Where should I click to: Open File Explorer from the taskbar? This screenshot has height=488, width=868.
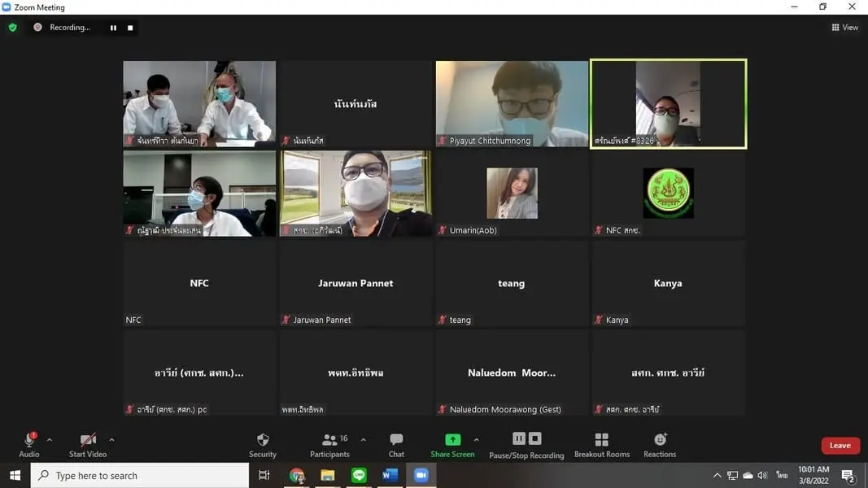coord(328,475)
